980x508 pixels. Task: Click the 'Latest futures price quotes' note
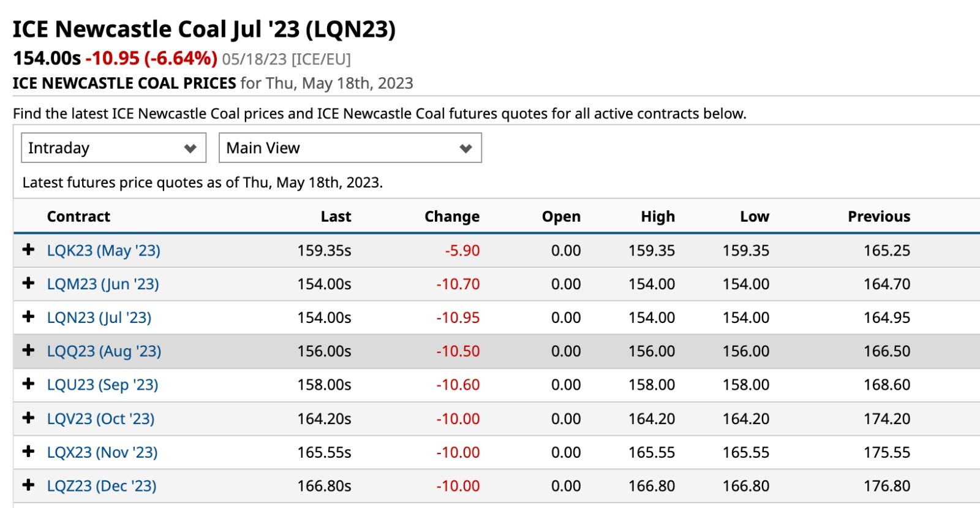pyautogui.click(x=203, y=183)
